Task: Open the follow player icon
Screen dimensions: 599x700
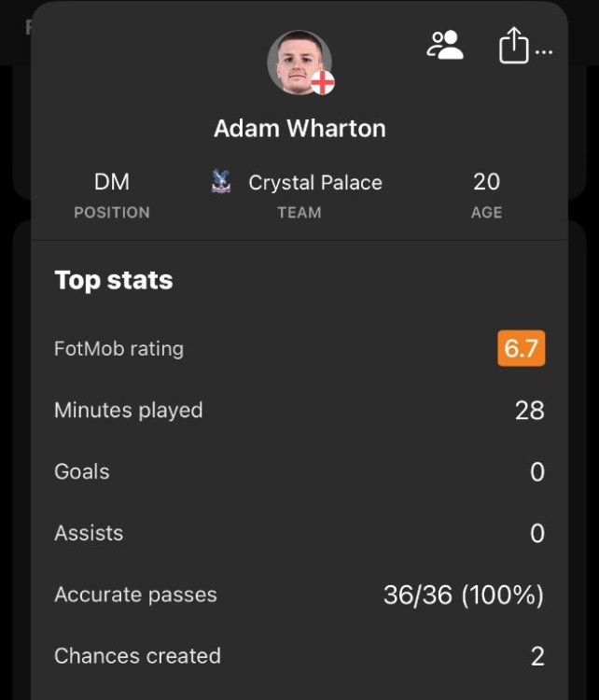Action: click(x=445, y=45)
